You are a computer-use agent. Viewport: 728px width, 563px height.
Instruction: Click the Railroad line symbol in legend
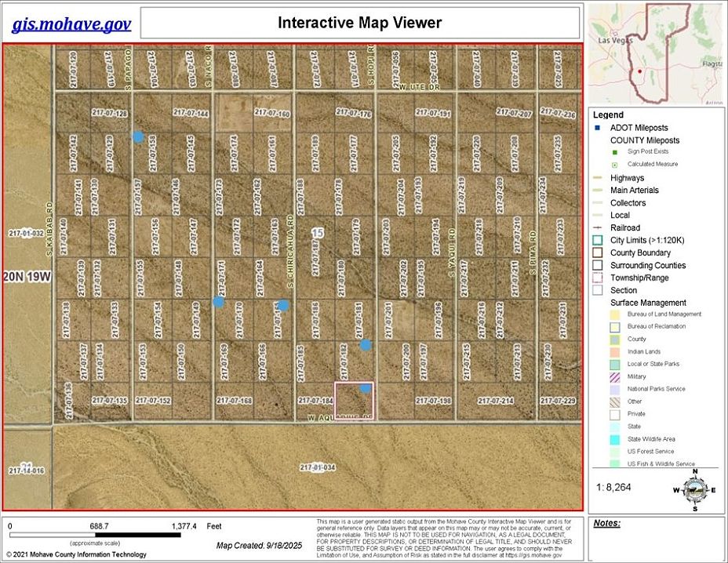[x=597, y=228]
